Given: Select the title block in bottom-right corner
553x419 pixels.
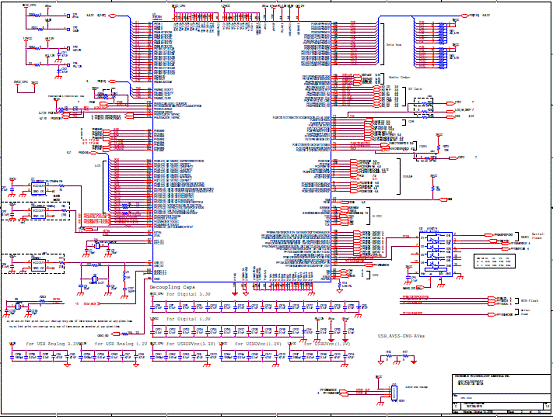Looking at the screenshot, I should [x=502, y=394].
